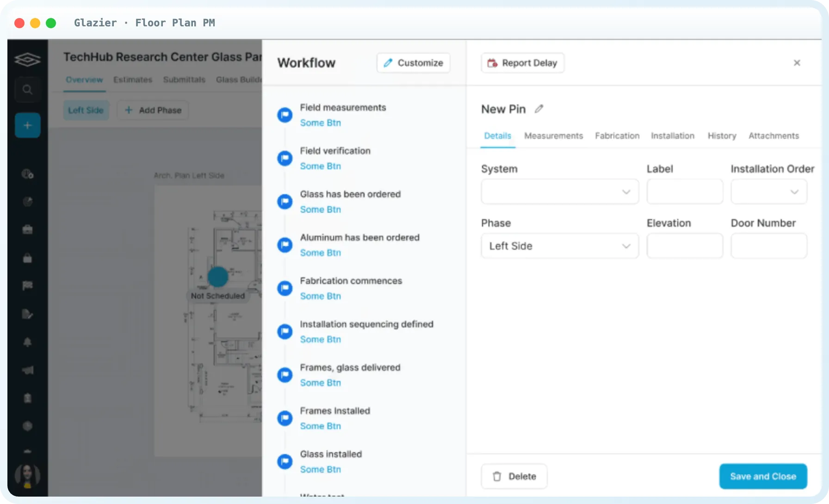Click the pencil edit icon beside New Pin
The width and height of the screenshot is (829, 504).
(x=539, y=109)
